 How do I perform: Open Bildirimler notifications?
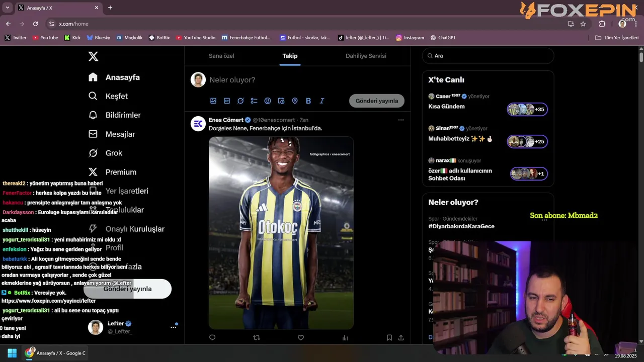pyautogui.click(x=114, y=115)
